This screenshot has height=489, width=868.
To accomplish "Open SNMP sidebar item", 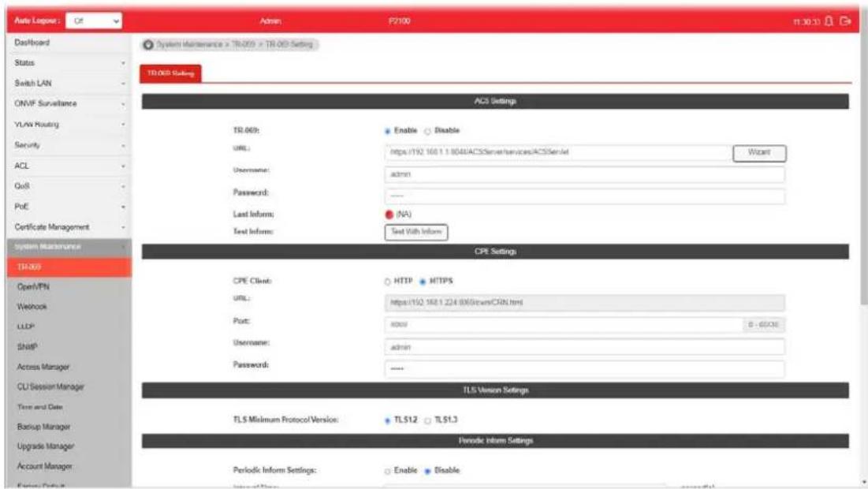I will [69, 347].
